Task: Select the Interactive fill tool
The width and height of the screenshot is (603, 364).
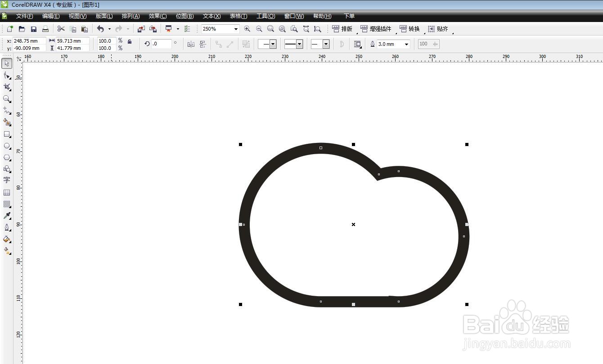Action: [7, 251]
